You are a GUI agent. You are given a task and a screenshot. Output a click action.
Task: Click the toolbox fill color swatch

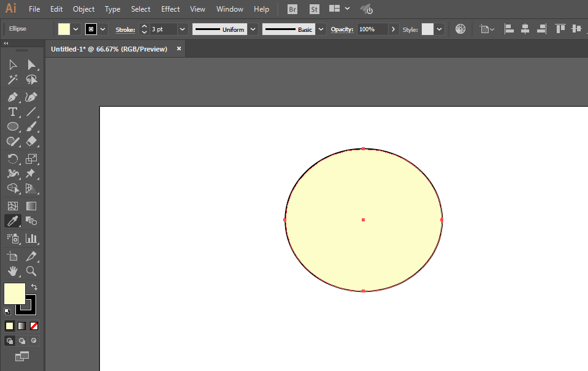(15, 294)
